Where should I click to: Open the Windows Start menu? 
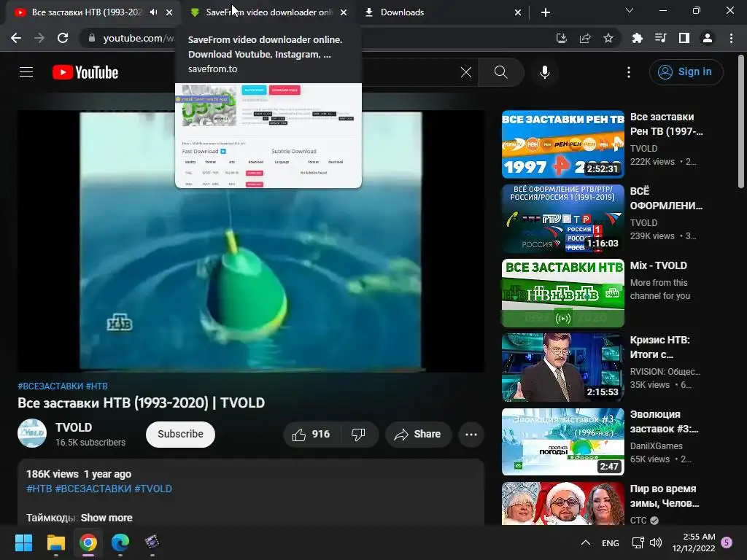[23, 542]
